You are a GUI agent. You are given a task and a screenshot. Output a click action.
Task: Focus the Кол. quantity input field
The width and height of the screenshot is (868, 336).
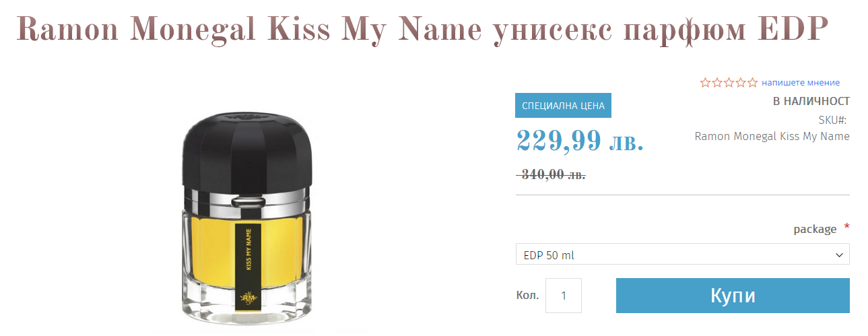pos(564,295)
